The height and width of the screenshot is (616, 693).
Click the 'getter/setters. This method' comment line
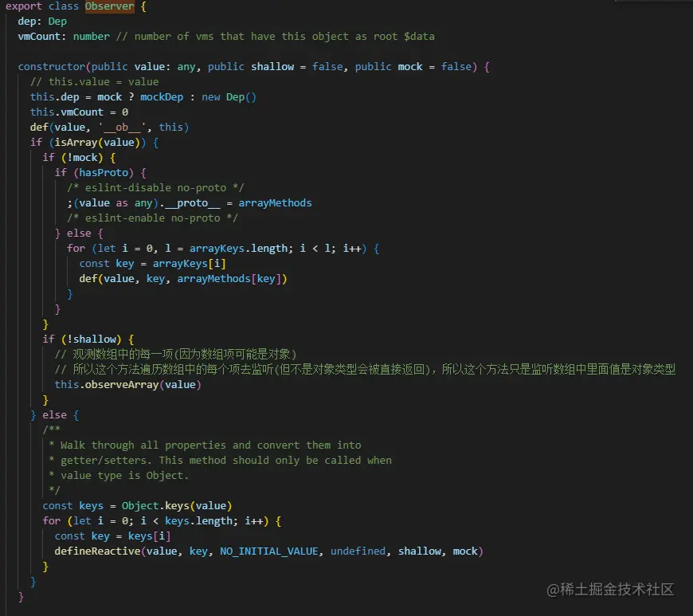(x=220, y=461)
